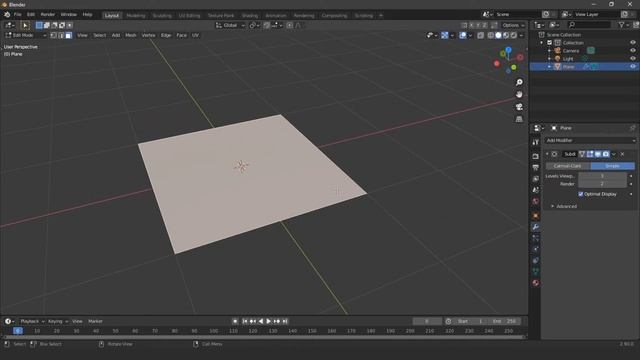Click the timeline End frame field
This screenshot has width=640, height=360.
point(505,322)
